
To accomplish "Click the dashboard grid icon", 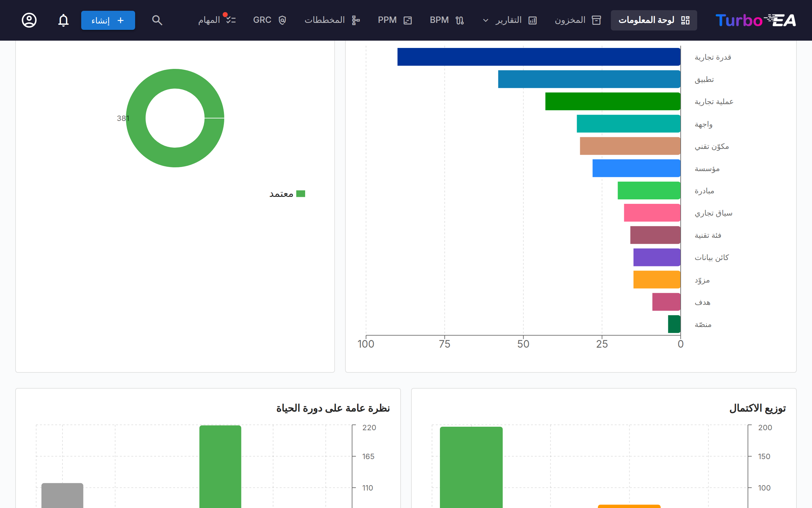I will [685, 20].
